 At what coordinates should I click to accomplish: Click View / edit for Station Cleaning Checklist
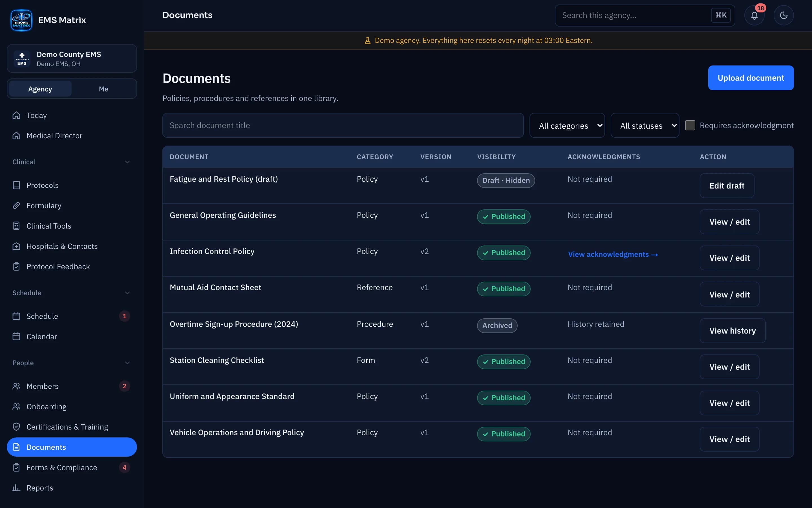[729, 367]
